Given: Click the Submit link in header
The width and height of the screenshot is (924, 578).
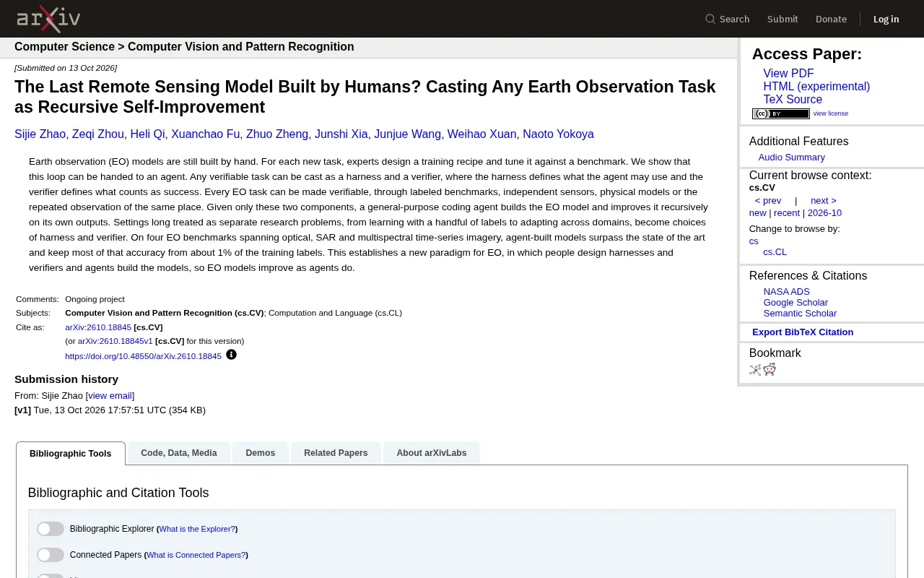Looking at the screenshot, I should point(783,19).
